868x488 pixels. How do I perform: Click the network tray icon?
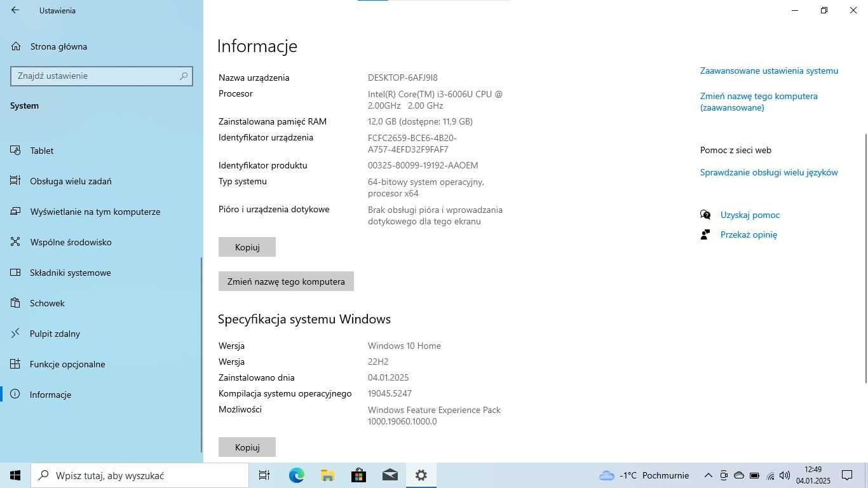click(x=770, y=475)
